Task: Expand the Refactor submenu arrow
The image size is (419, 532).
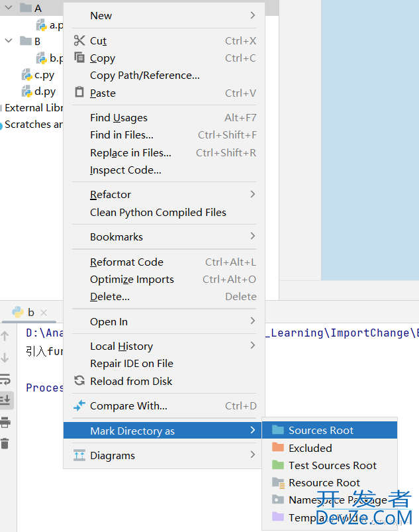Action: [253, 194]
